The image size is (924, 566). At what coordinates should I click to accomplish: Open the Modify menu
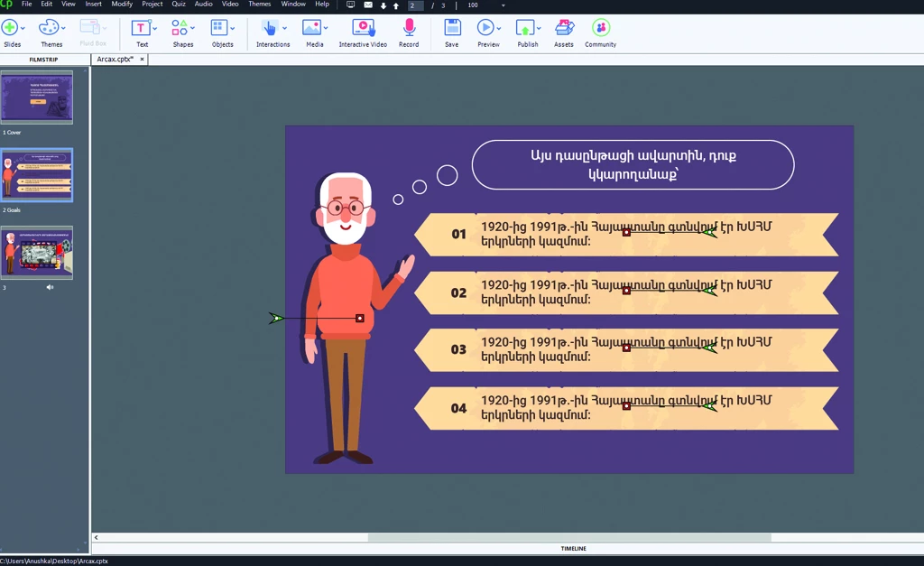click(122, 5)
